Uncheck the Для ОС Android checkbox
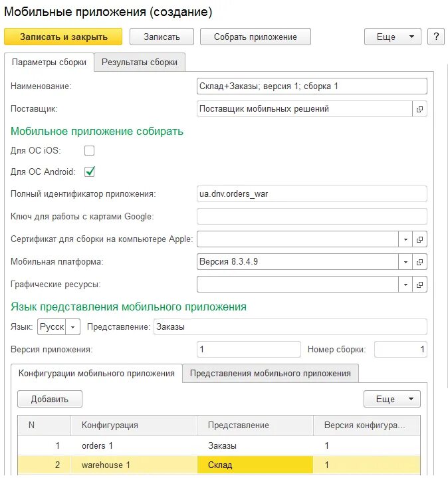This screenshot has height=478, width=448. [x=89, y=172]
